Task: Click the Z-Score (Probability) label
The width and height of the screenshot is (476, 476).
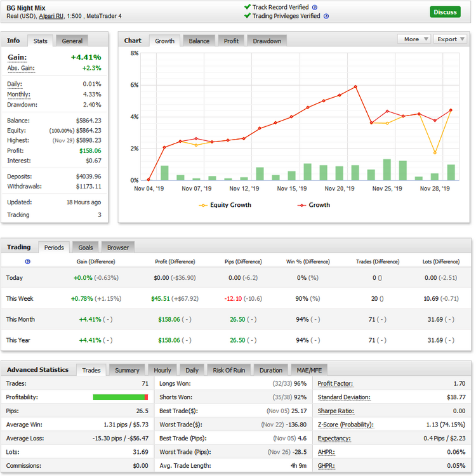Action: tap(346, 425)
